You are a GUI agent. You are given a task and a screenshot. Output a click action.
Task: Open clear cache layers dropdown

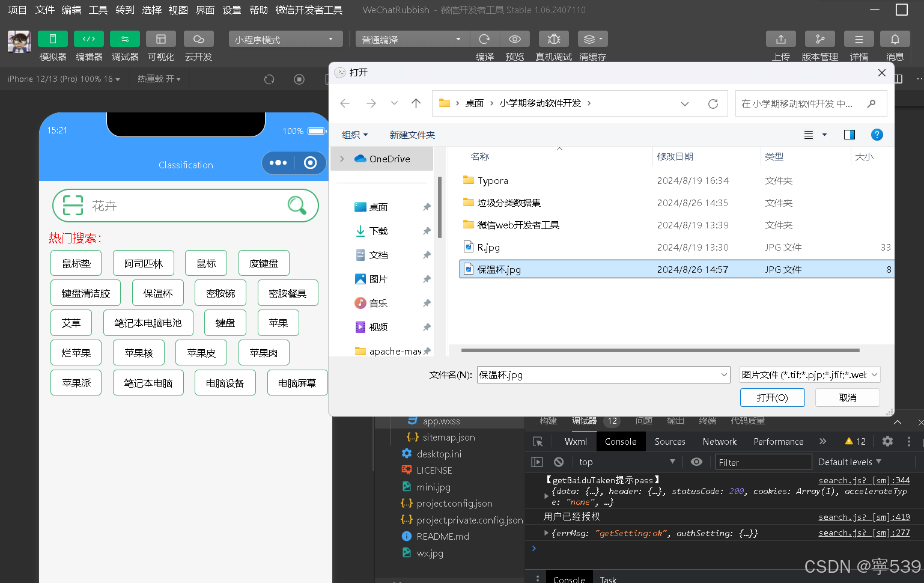(593, 39)
